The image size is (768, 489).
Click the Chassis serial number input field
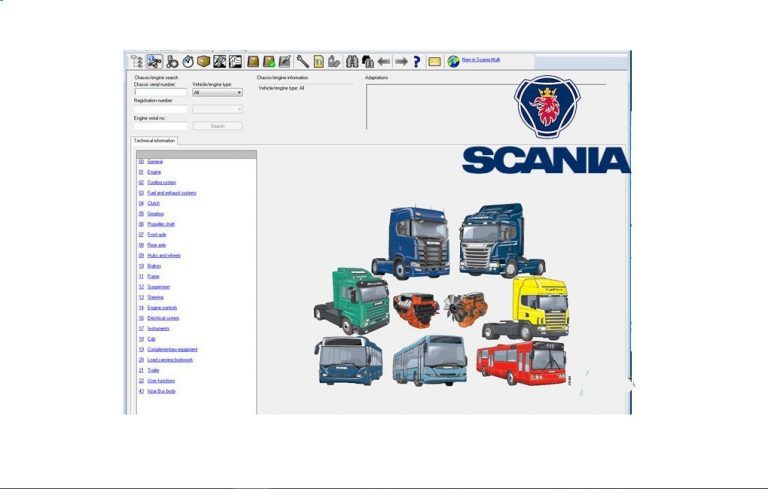(161, 92)
